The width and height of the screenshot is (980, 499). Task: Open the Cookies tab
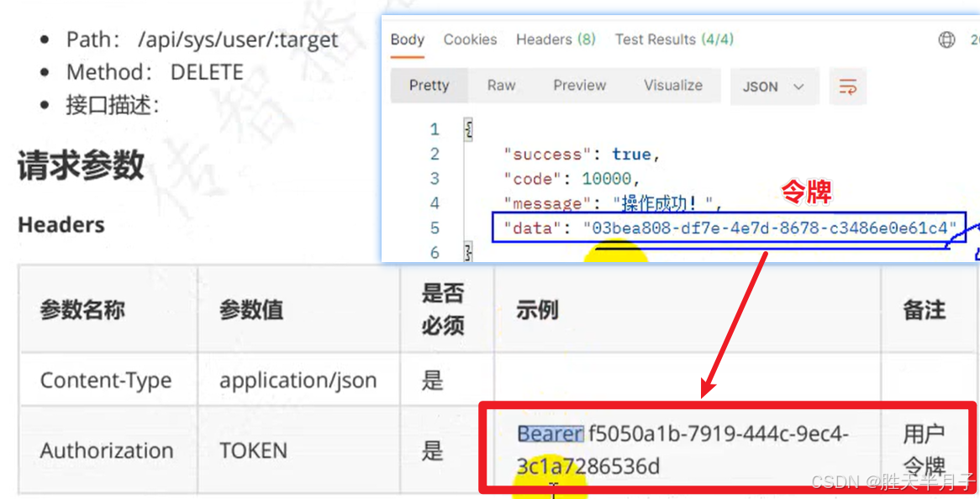(x=470, y=40)
